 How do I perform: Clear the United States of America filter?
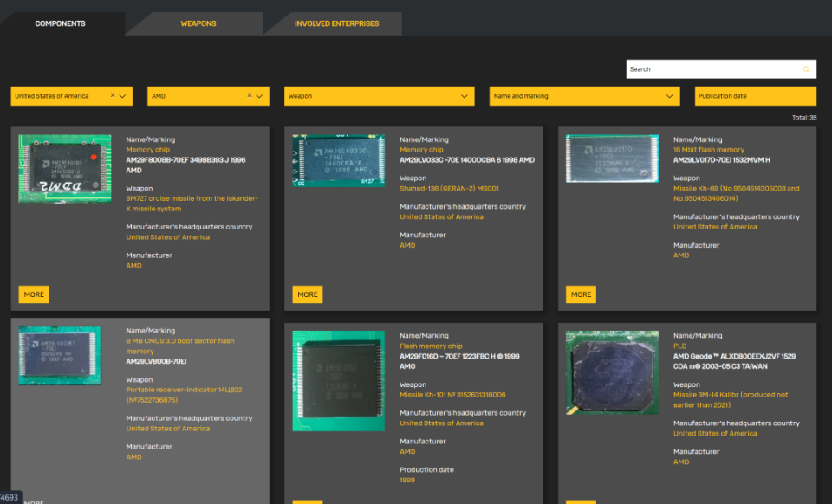tap(113, 95)
